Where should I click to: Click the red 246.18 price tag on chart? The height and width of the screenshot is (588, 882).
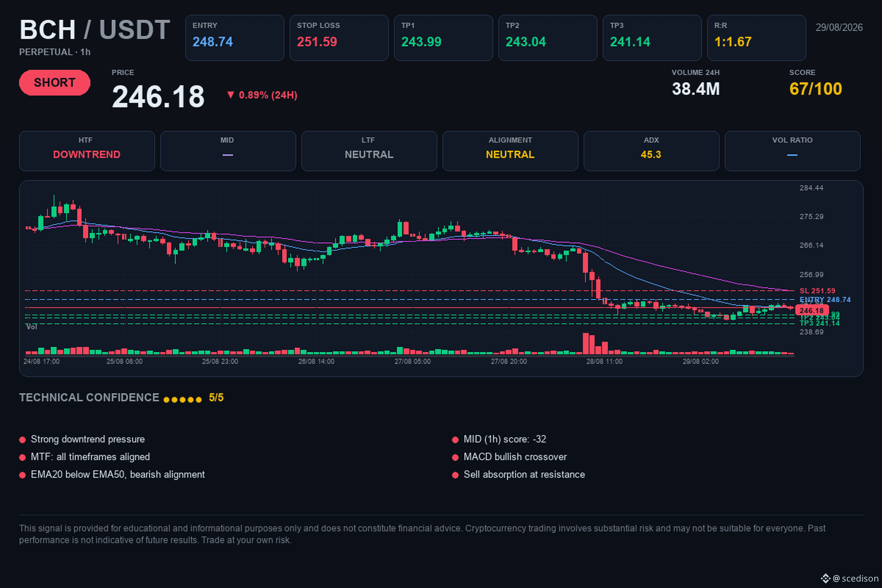pos(811,311)
